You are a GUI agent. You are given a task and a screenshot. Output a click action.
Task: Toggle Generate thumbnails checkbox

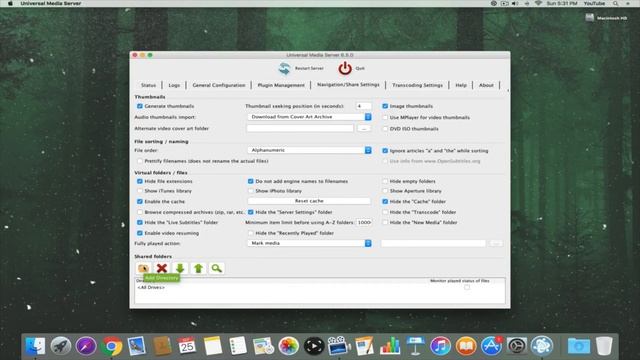click(x=140, y=106)
